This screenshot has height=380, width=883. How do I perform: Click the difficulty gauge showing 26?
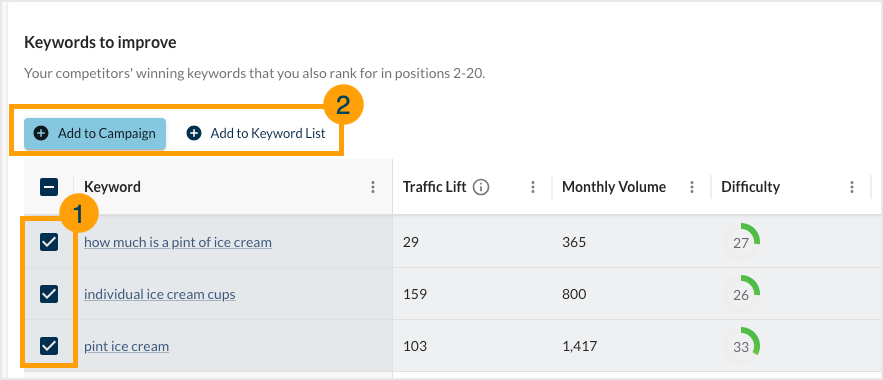pos(742,293)
